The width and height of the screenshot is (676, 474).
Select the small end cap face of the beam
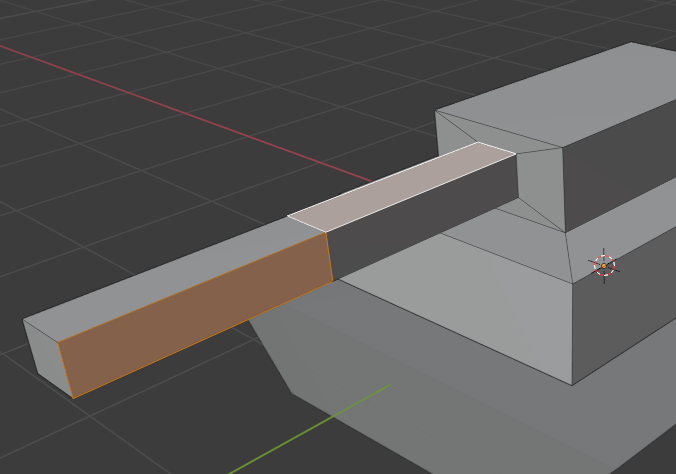pos(48,358)
